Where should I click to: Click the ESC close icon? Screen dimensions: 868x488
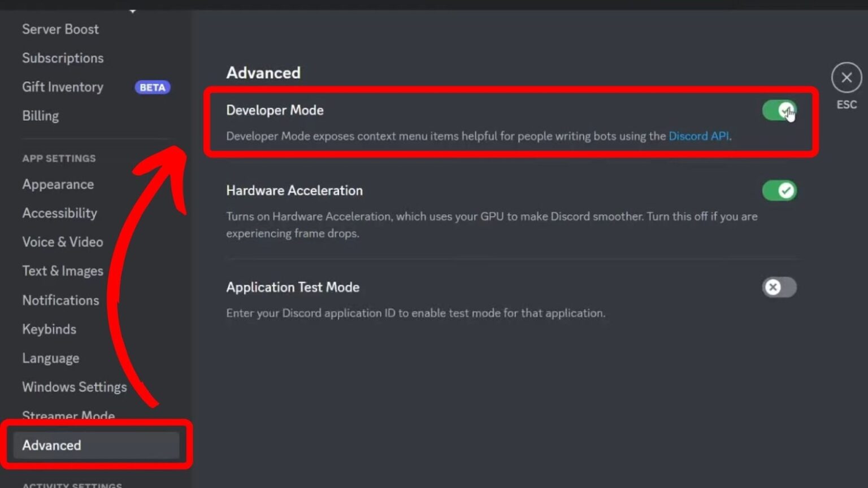(846, 77)
